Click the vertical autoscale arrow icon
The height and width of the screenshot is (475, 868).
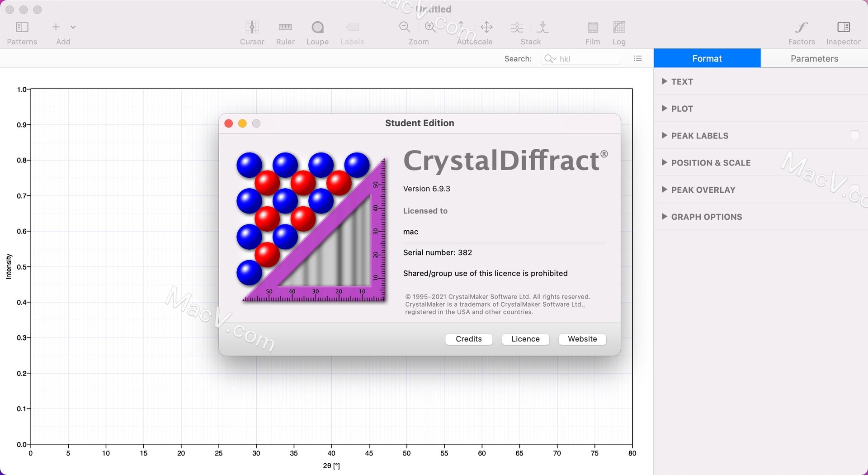[x=461, y=27]
